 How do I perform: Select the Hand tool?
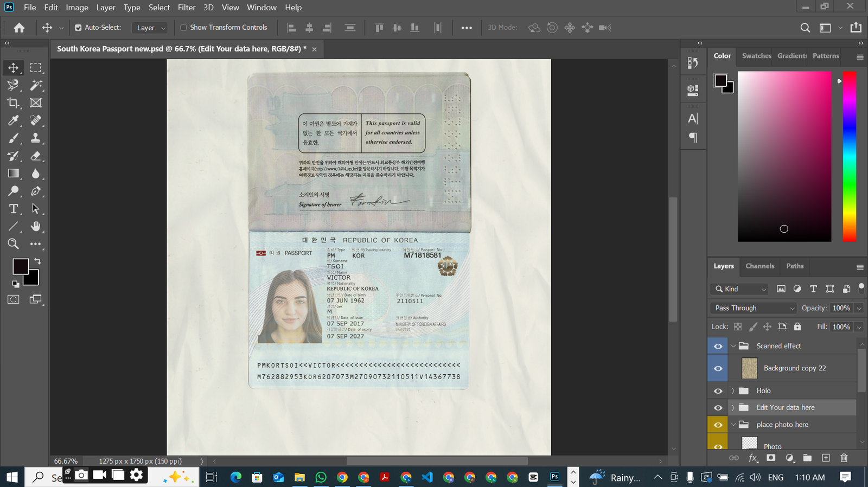[36, 227]
